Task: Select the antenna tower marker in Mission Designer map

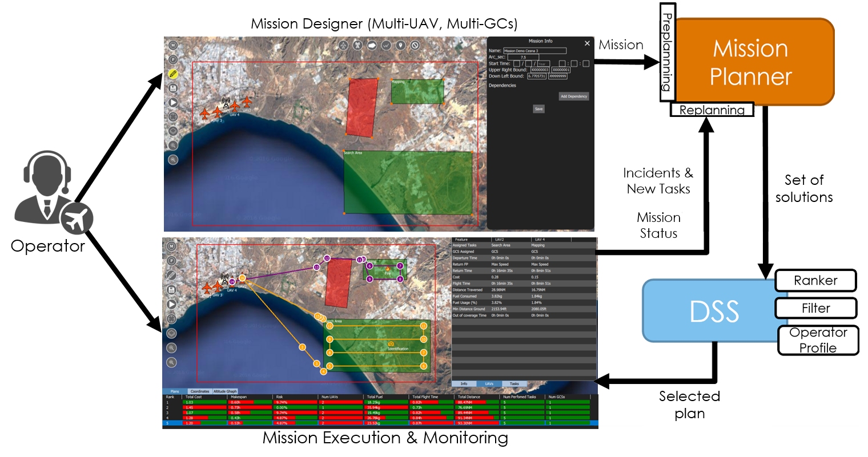Action: click(226, 103)
